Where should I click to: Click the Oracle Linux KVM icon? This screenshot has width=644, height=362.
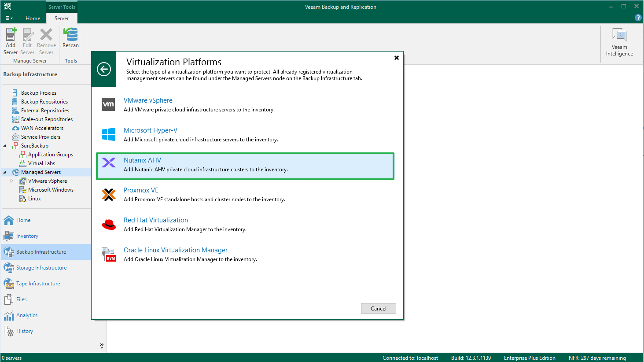(x=108, y=254)
